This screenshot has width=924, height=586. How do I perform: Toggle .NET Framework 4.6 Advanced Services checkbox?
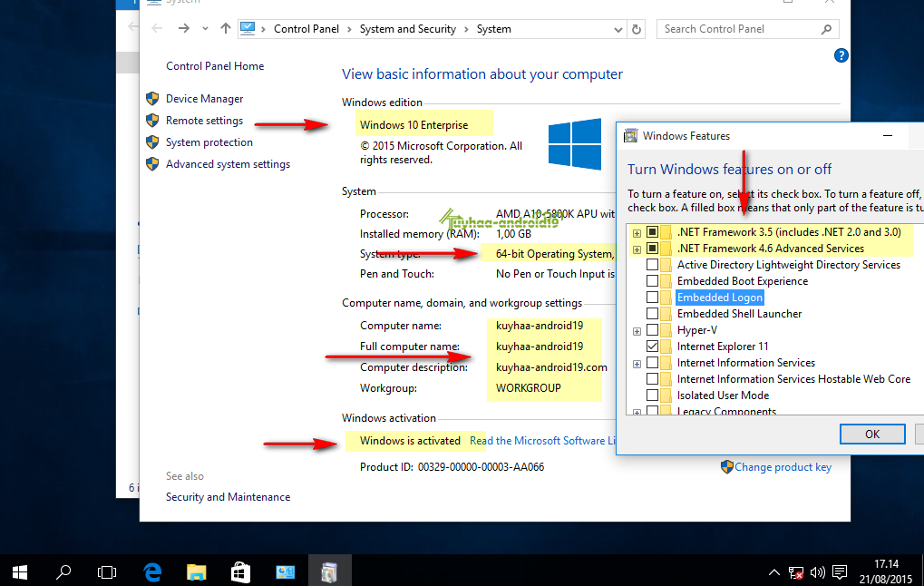click(x=652, y=249)
